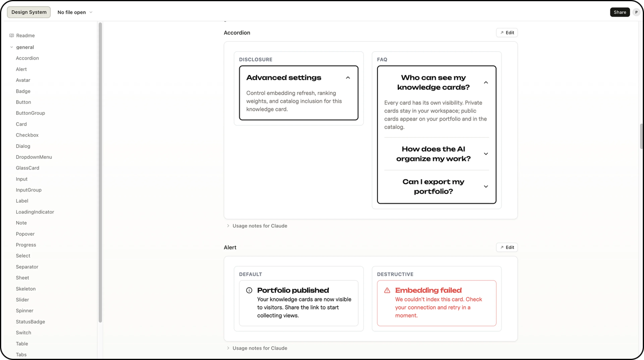
Task: Select Popover in the sidebar
Action: click(x=25, y=234)
